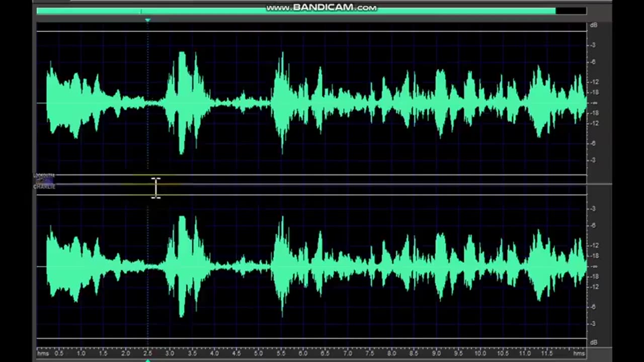Click the 1.5 mark on the time ruler

click(x=103, y=353)
